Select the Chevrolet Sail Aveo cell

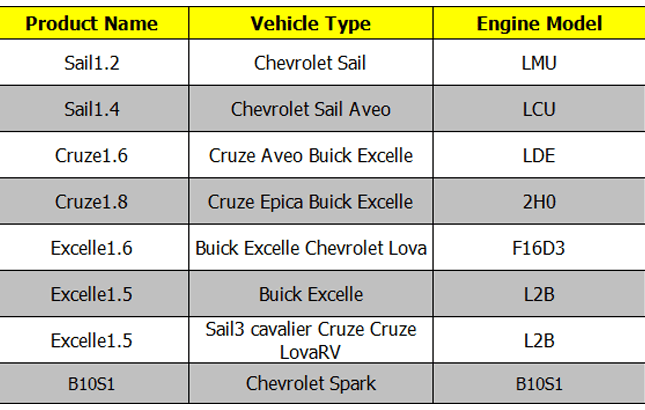[x=311, y=109]
